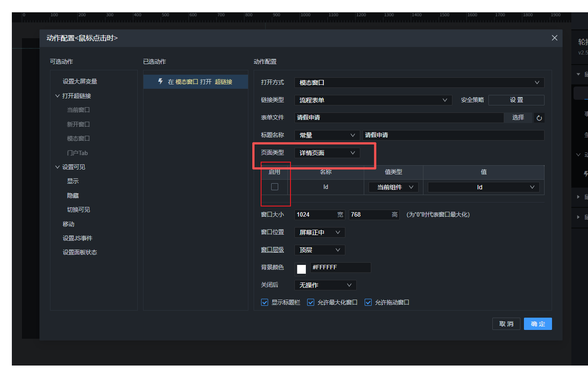Screen dimensions: 588x373
Task: Click the 选择 button for 表单文件
Action: click(518, 118)
